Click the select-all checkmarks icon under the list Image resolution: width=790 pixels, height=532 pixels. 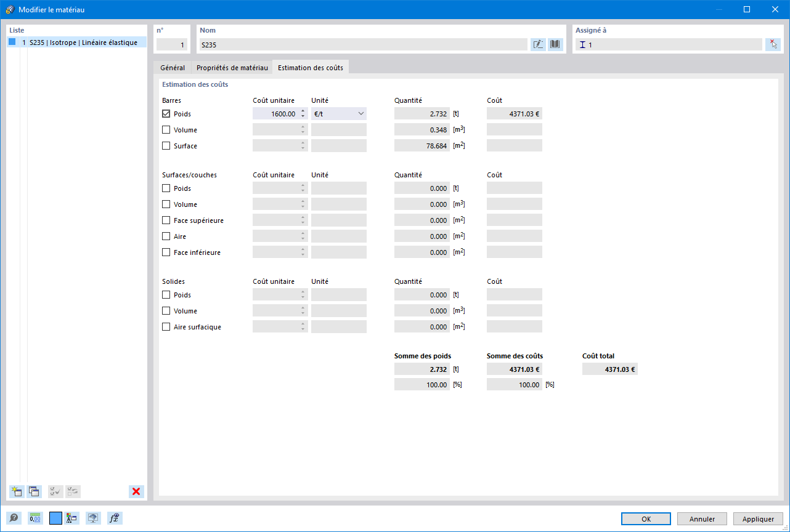(x=55, y=491)
